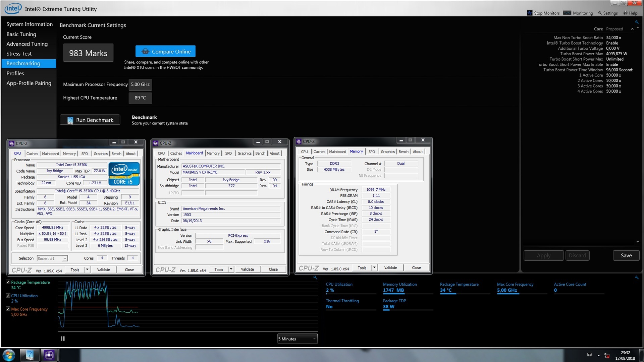Click the Intel logo in title bar

13,9
